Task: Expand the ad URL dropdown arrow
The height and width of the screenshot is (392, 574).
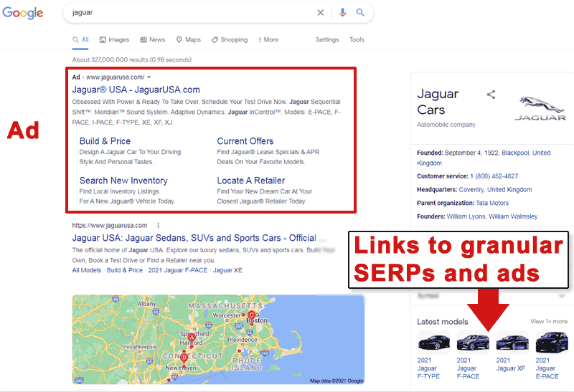Action: pyautogui.click(x=149, y=77)
